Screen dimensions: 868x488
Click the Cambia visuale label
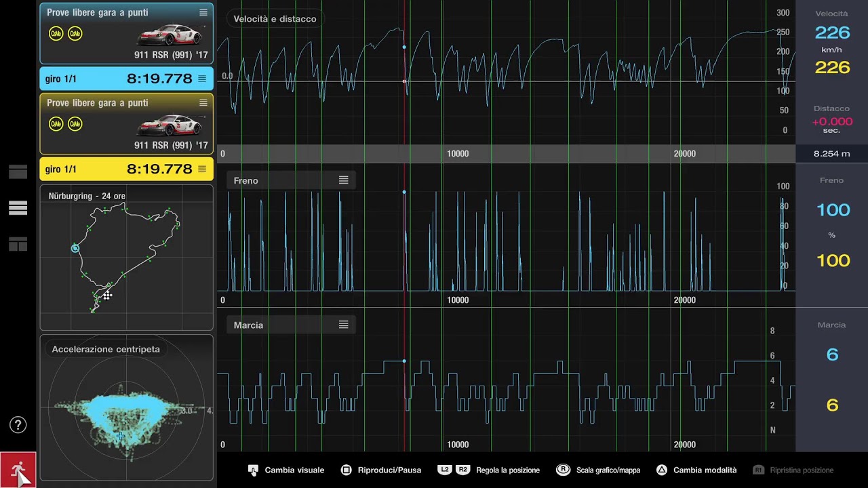coord(294,470)
